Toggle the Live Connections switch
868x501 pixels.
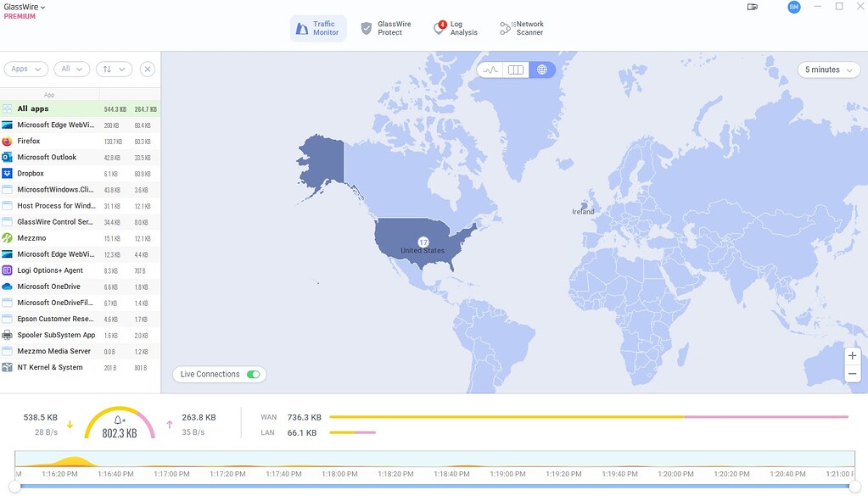pos(254,375)
